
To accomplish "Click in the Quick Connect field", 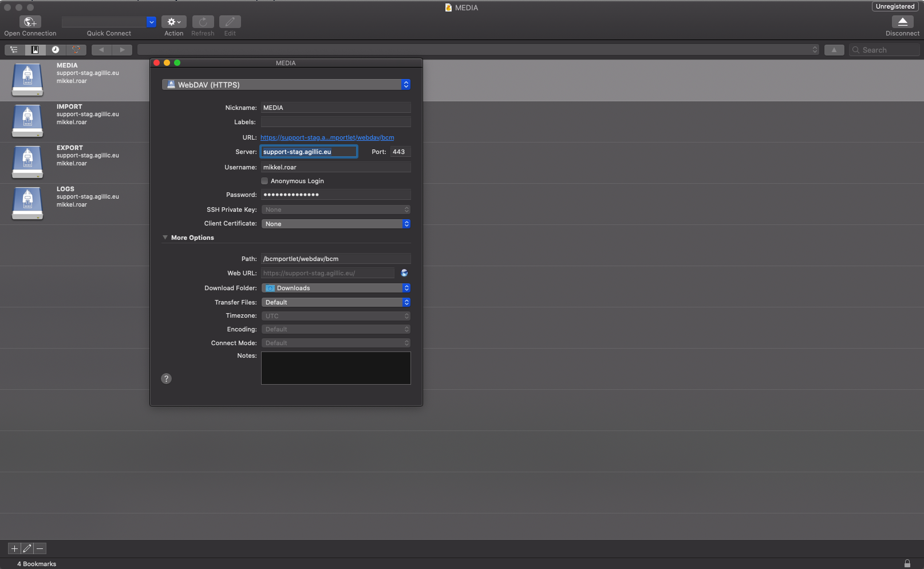I will [x=104, y=22].
